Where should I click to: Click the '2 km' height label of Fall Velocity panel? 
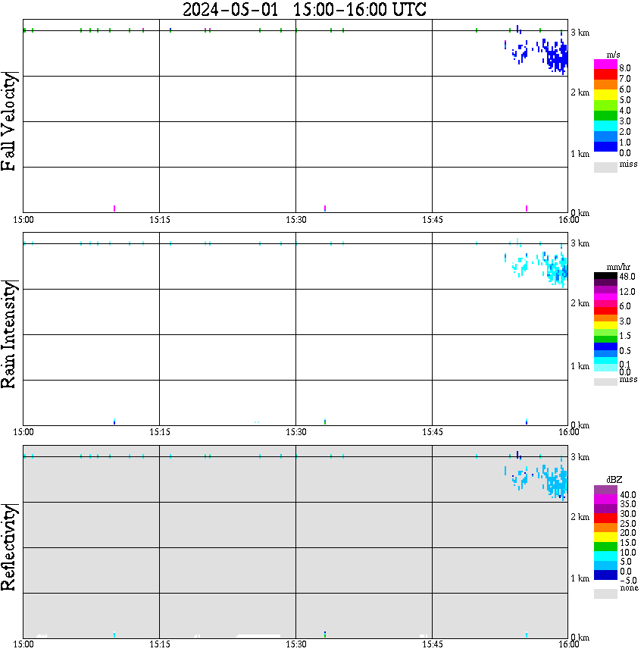580,92
